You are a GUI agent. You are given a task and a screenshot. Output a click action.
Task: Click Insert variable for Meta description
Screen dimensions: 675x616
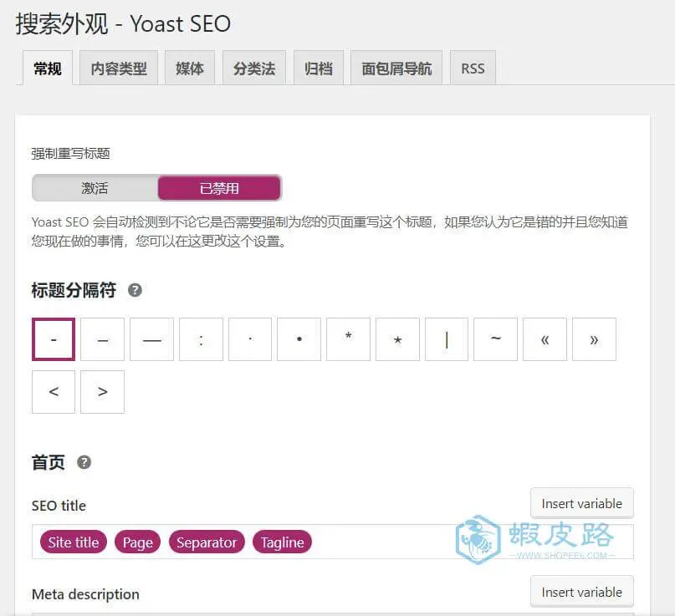tap(582, 592)
